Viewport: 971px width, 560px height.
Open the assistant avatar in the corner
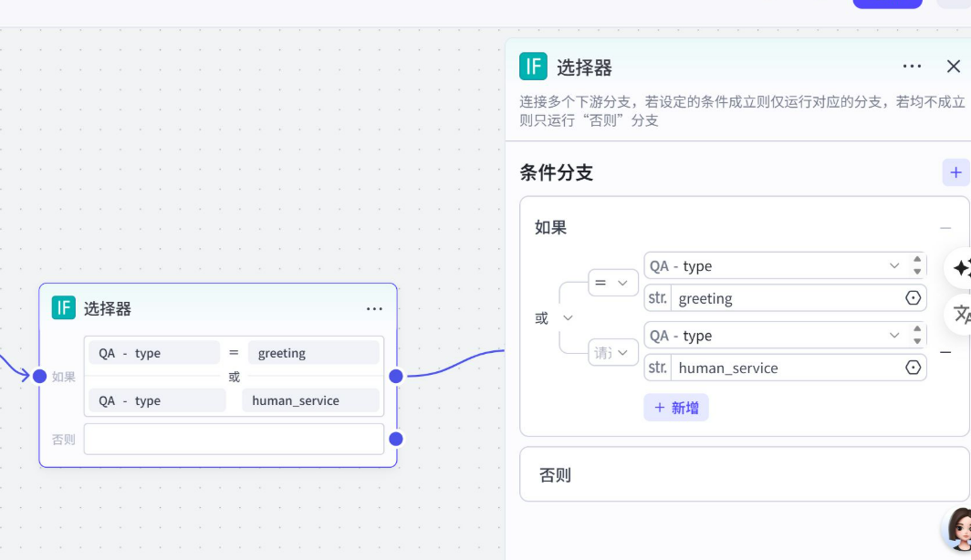pyautogui.click(x=957, y=529)
